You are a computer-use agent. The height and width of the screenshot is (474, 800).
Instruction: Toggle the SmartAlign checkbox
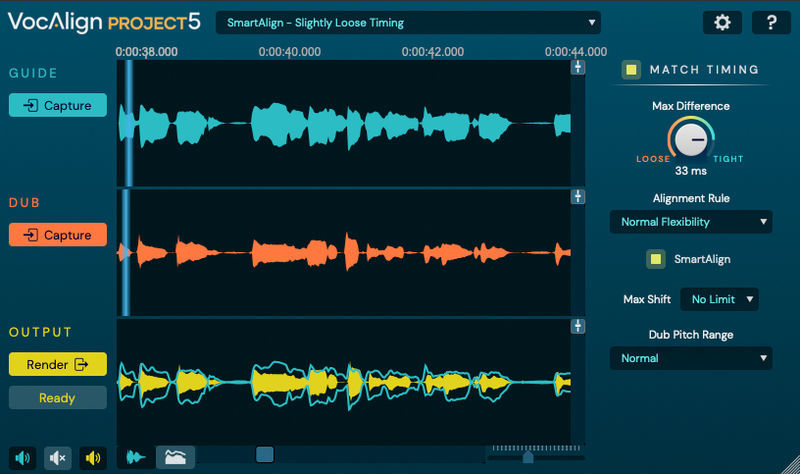(656, 259)
